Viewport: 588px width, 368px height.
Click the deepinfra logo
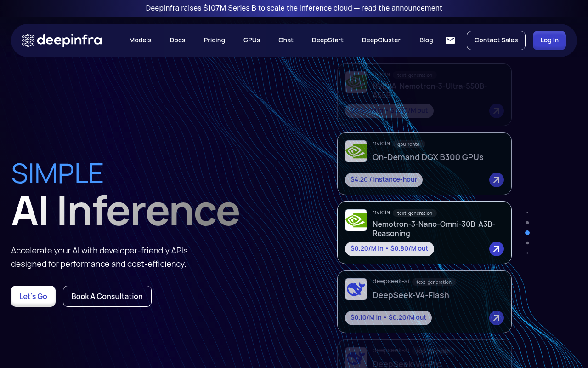pos(62,40)
